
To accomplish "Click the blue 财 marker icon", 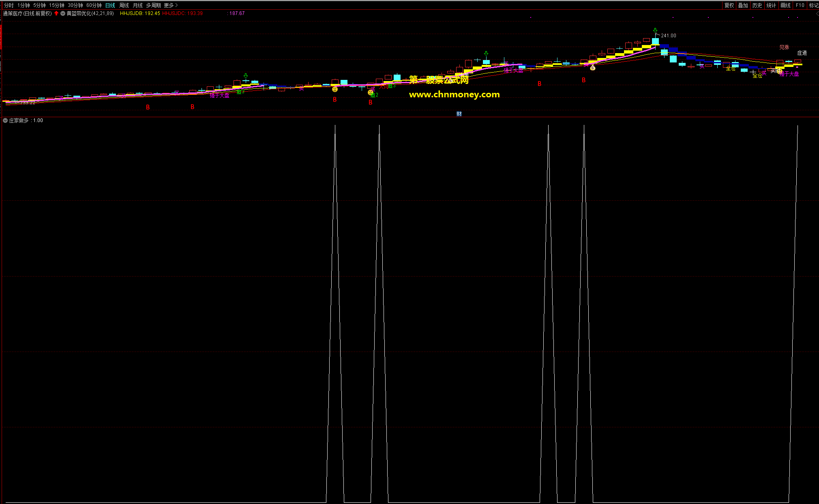I will pyautogui.click(x=459, y=114).
